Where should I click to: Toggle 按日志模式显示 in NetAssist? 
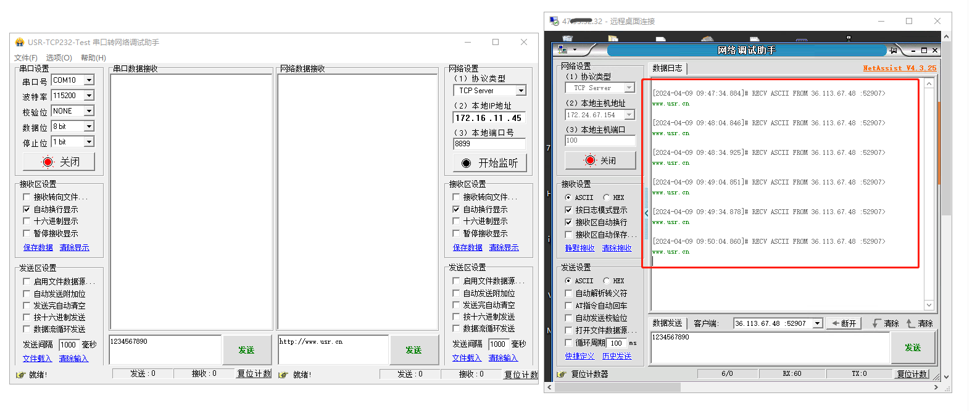click(x=568, y=210)
